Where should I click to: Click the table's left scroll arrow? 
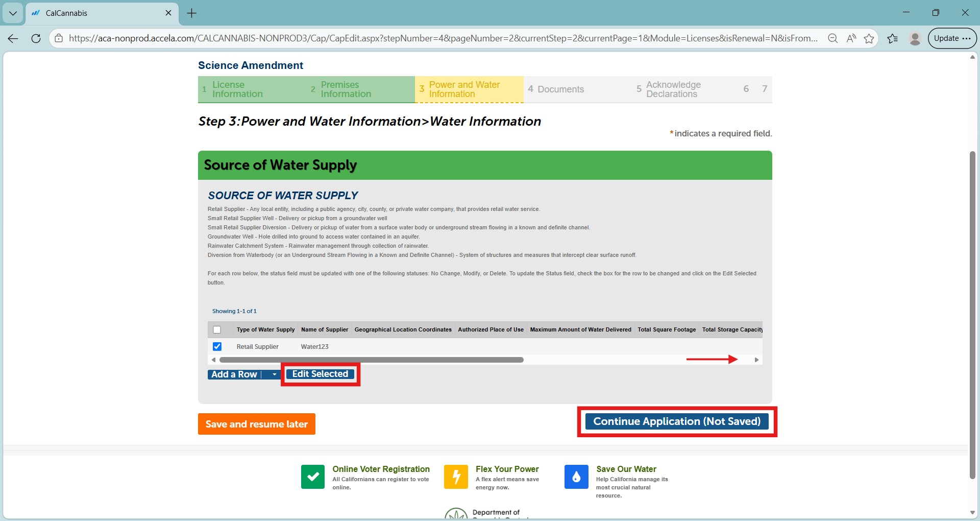[213, 360]
